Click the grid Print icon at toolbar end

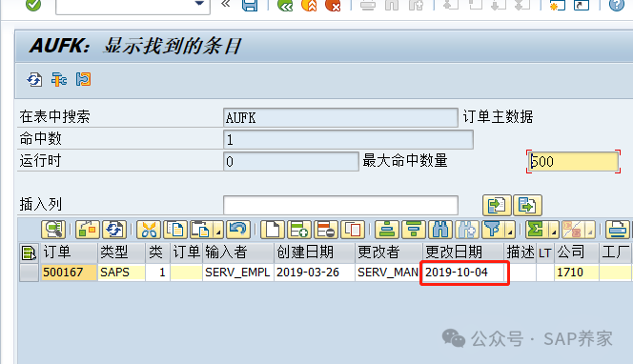pos(617,230)
